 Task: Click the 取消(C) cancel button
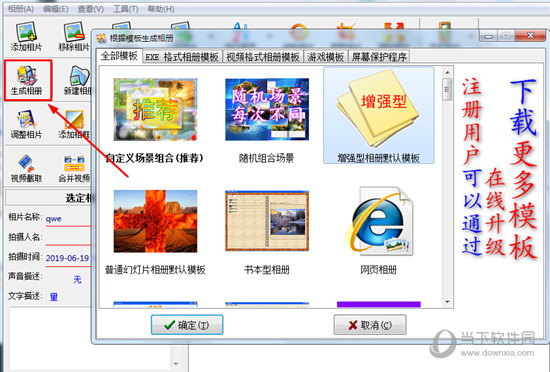pyautogui.click(x=370, y=325)
